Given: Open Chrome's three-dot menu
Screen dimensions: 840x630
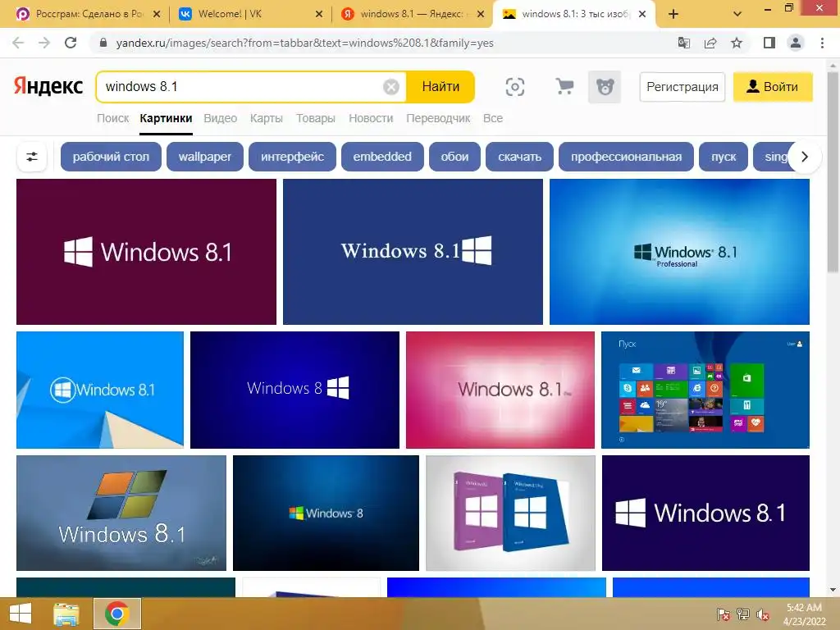Looking at the screenshot, I should 822,43.
